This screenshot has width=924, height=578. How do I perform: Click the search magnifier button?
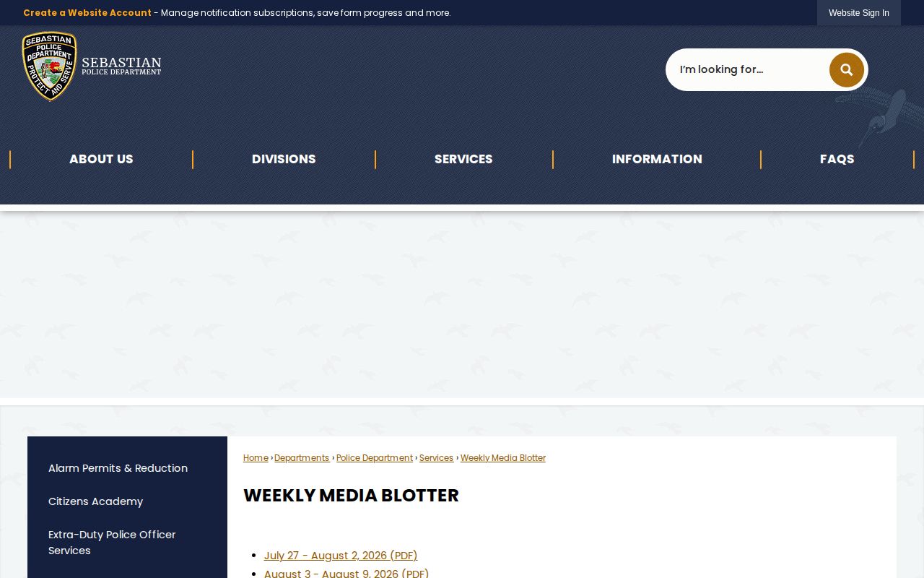pos(846,70)
